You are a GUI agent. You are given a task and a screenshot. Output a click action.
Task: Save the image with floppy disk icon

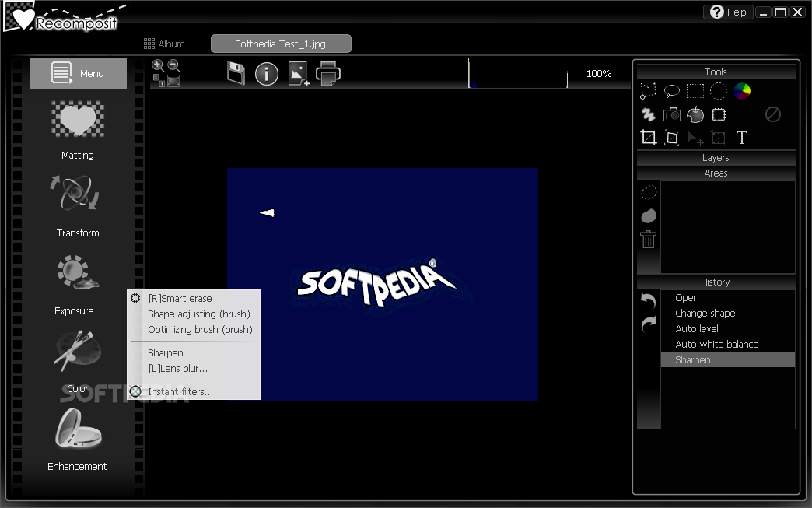tap(236, 74)
